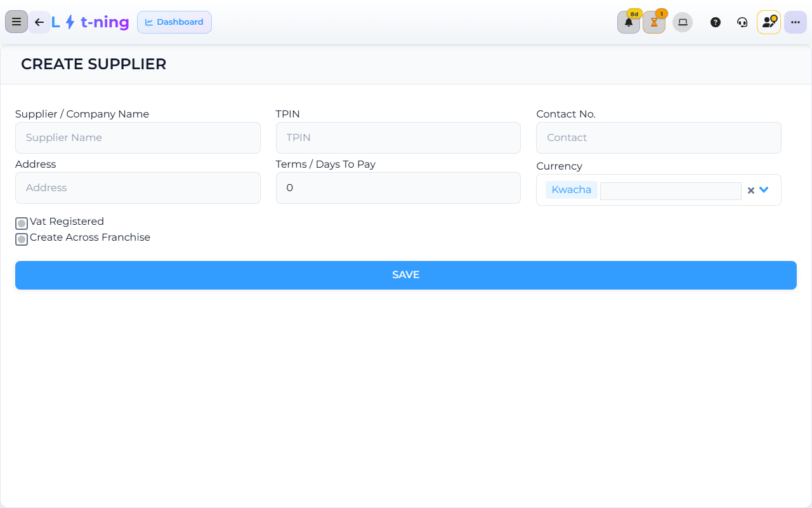Click the SAVE button
The width and height of the screenshot is (812, 508).
tap(406, 275)
